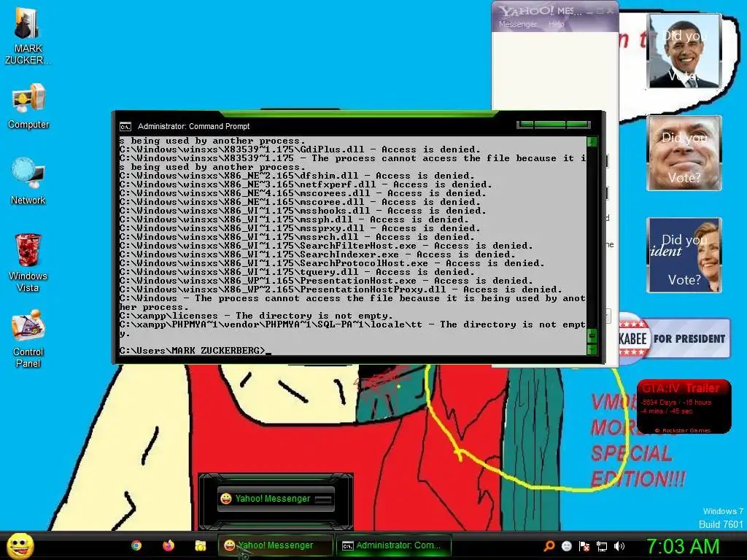Screen dimensions: 747x560
Task: Click the Did you Vote gadget with blonde woman
Action: coord(684,255)
